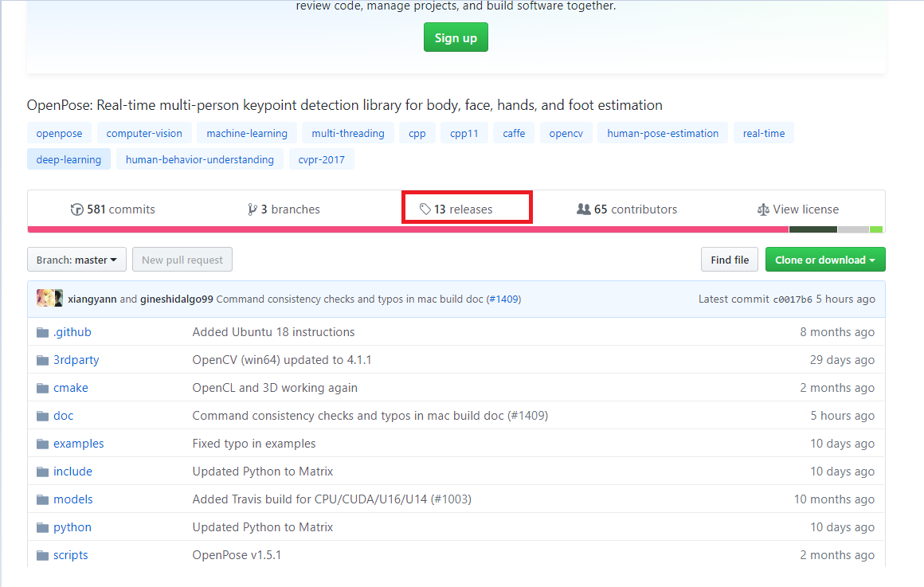Open the multi-threading topic tag
This screenshot has height=587, width=924.
pyautogui.click(x=347, y=133)
